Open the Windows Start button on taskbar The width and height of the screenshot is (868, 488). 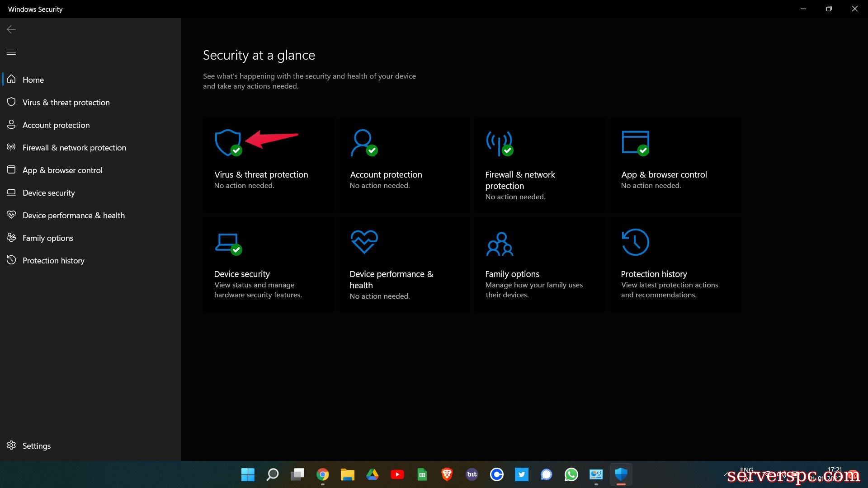[248, 474]
